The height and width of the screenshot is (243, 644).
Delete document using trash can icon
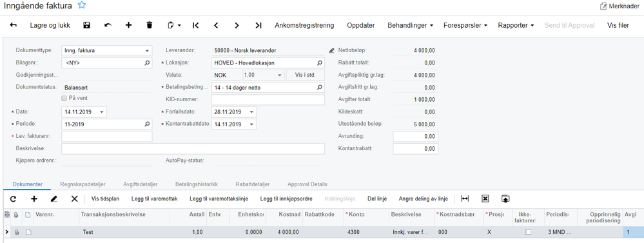[150, 25]
